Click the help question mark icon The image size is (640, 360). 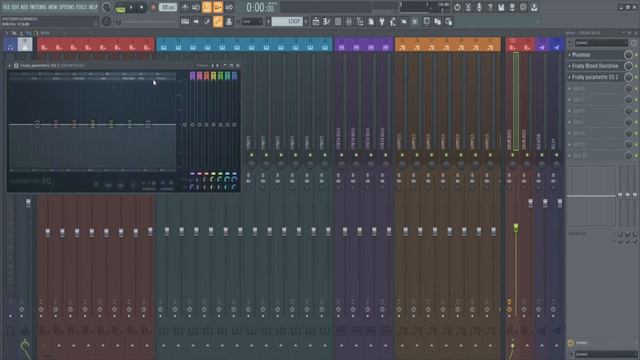click(490, 7)
